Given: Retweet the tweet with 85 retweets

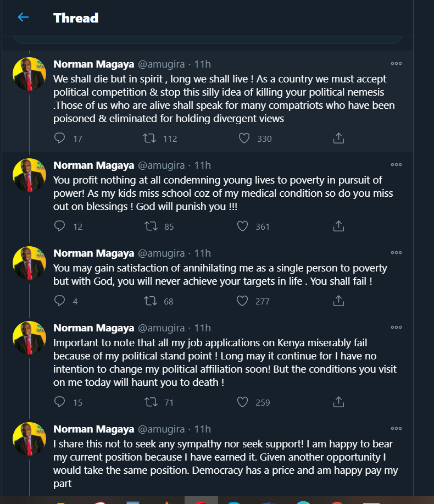Looking at the screenshot, I should click(149, 226).
